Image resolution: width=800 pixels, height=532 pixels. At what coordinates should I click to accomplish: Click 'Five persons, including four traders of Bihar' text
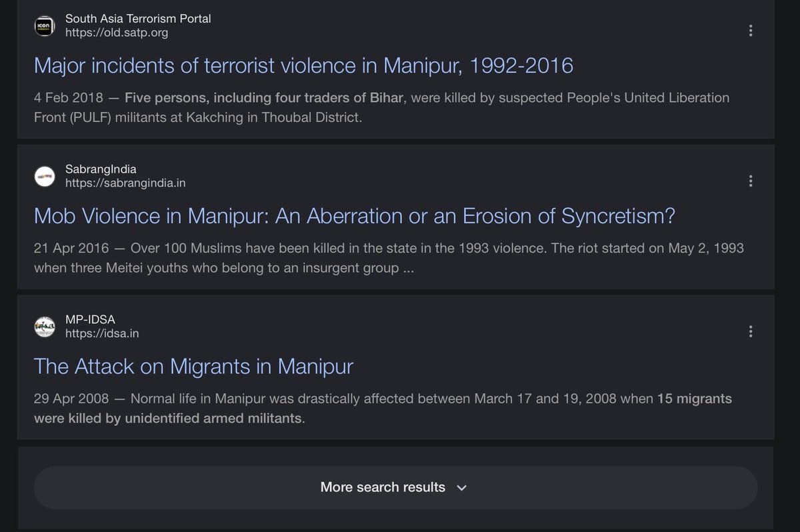(264, 98)
